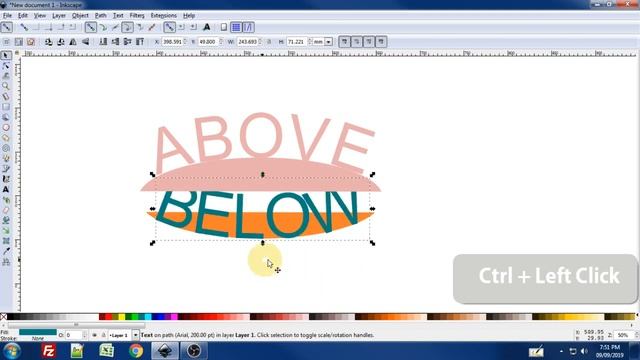This screenshot has width=640, height=360.
Task: Select the Dropper color picker tool
Action: point(6,251)
